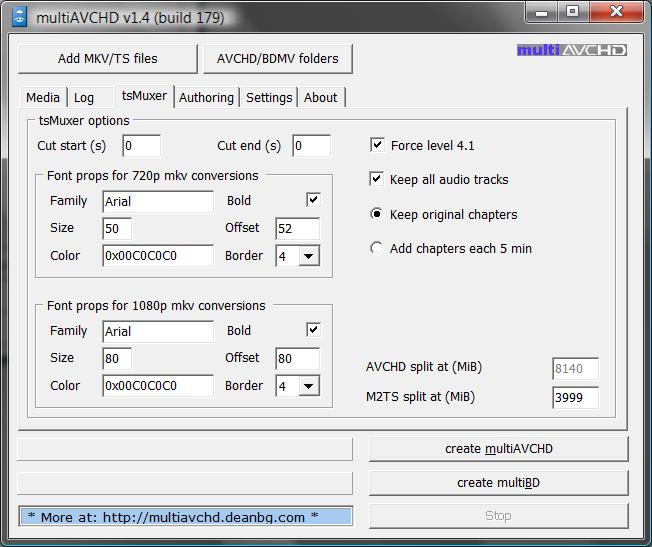Click 1080p Color field
The height and width of the screenshot is (547, 652).
(158, 385)
